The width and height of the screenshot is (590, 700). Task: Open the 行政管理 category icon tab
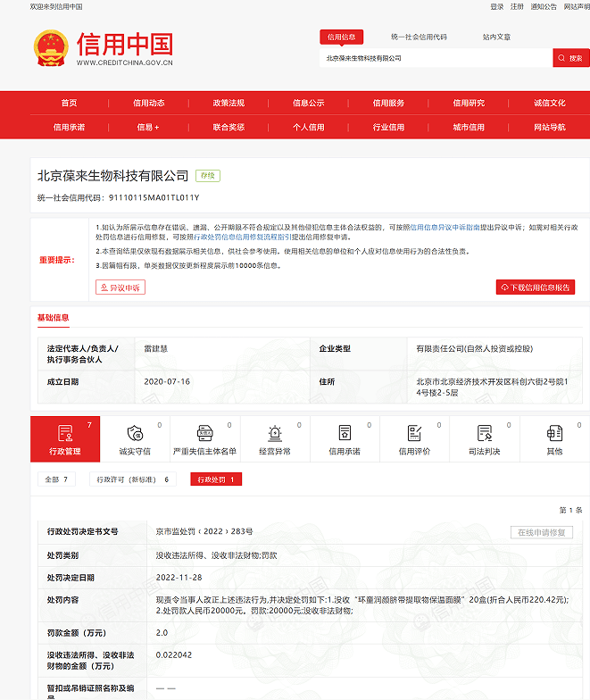[65, 439]
